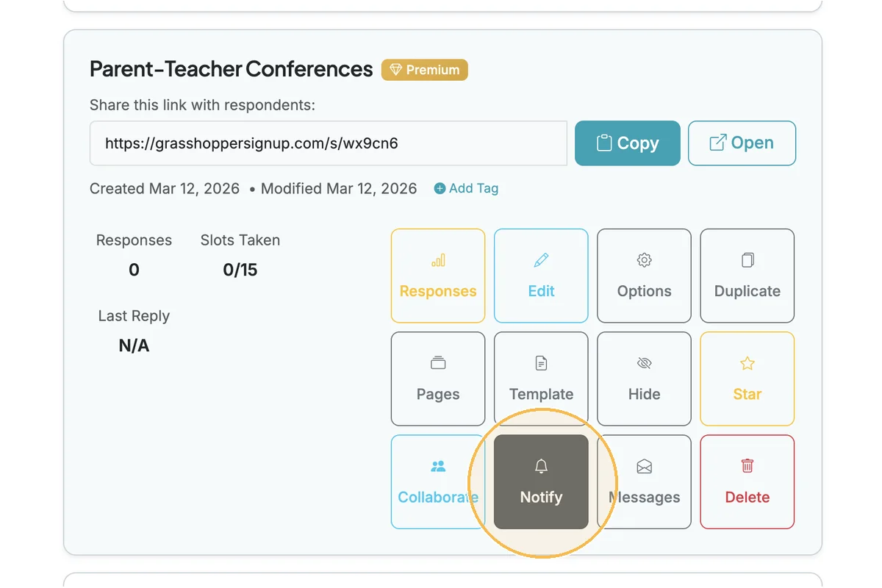
Task: Click the Add Tag link
Action: click(x=466, y=188)
